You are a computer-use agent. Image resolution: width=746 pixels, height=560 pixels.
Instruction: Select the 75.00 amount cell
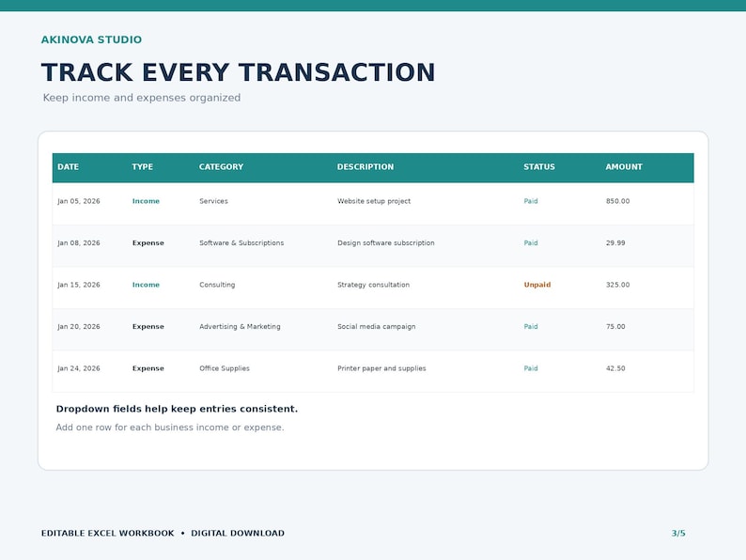[615, 327]
